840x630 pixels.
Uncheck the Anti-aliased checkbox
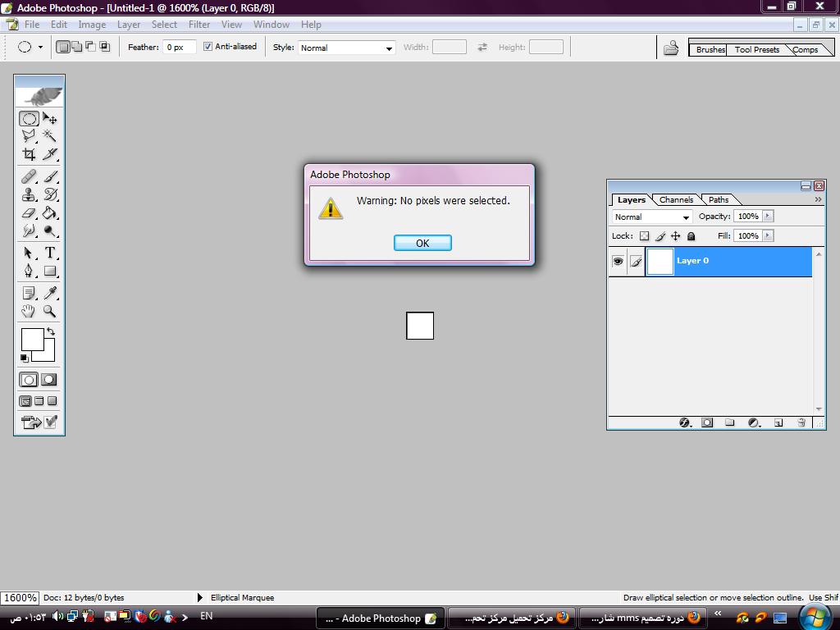coord(208,47)
